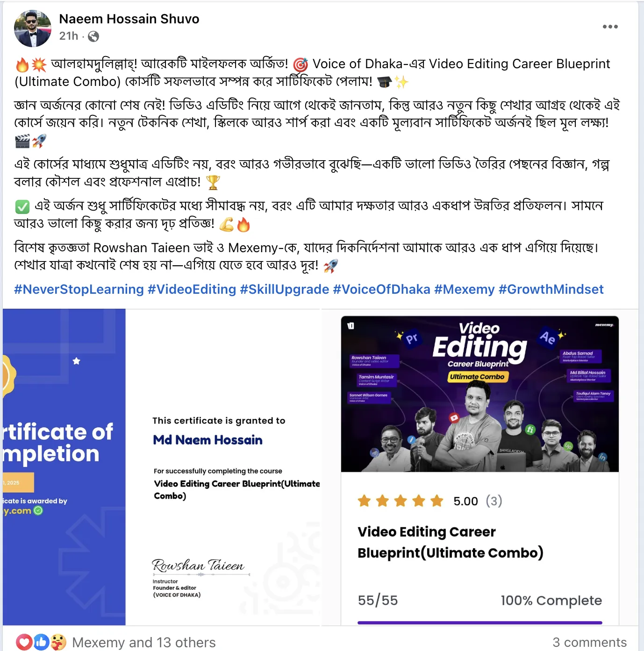
Task: Click the Premiere Pro Pr badge in banner
Action: [x=412, y=338]
